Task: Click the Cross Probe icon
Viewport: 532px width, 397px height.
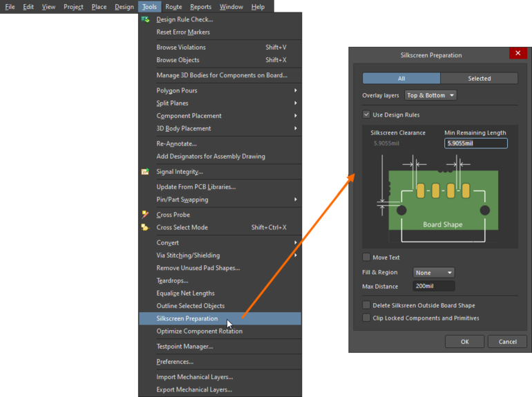Action: (145, 215)
